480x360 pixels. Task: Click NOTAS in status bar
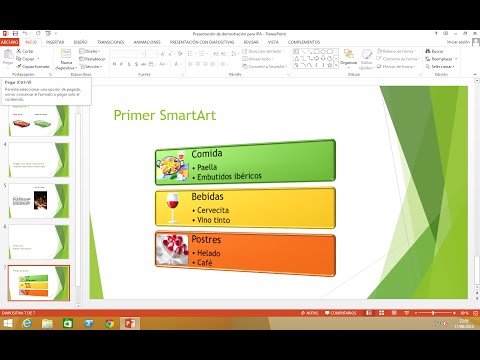[309, 313]
